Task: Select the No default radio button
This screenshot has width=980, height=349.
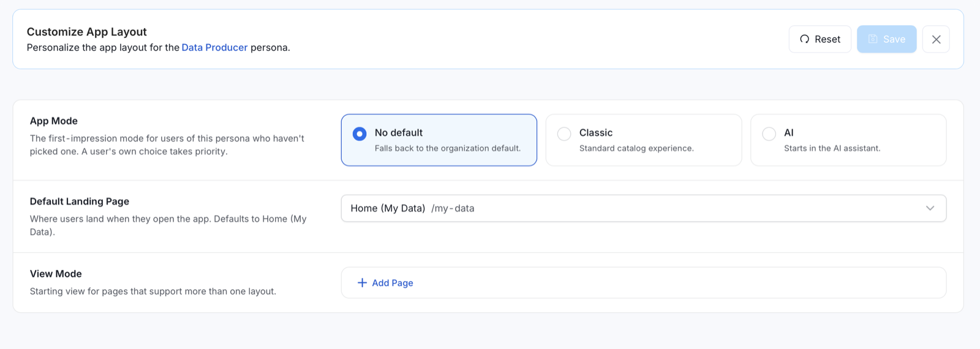Action: click(x=360, y=133)
